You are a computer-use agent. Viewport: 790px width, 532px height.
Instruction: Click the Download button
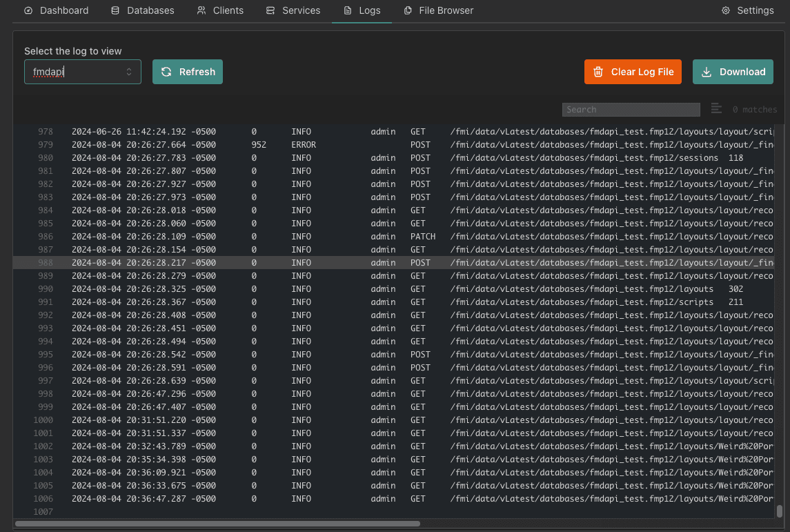733,72
